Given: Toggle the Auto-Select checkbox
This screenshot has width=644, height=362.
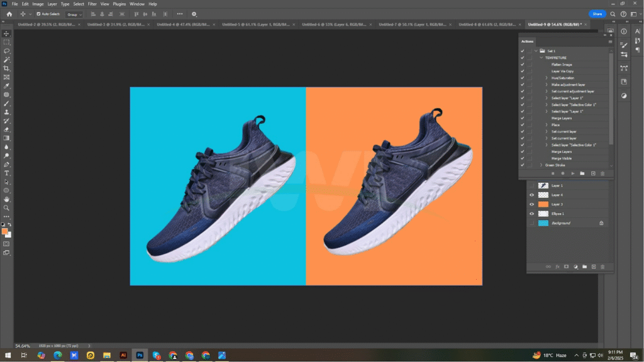Looking at the screenshot, I should pos(38,14).
